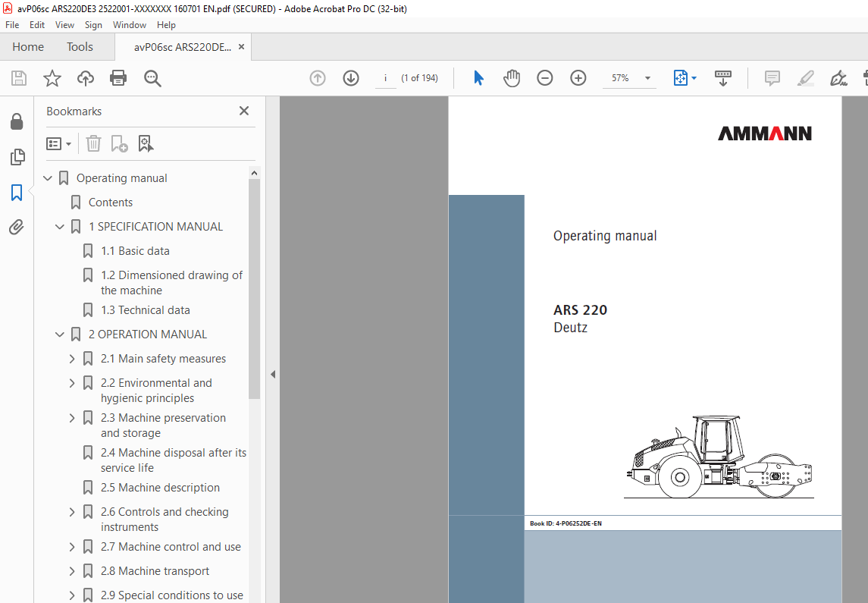Expand 2.2 Environmental and hygienic principles
The height and width of the screenshot is (603, 868).
pyautogui.click(x=72, y=383)
